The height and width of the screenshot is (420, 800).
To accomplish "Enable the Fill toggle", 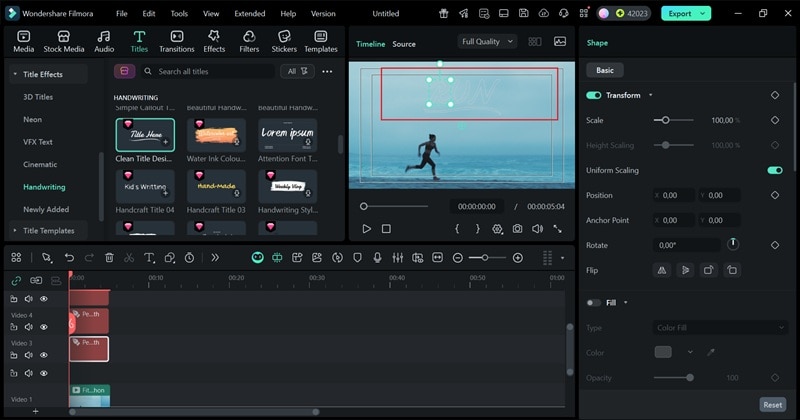I will [594, 302].
